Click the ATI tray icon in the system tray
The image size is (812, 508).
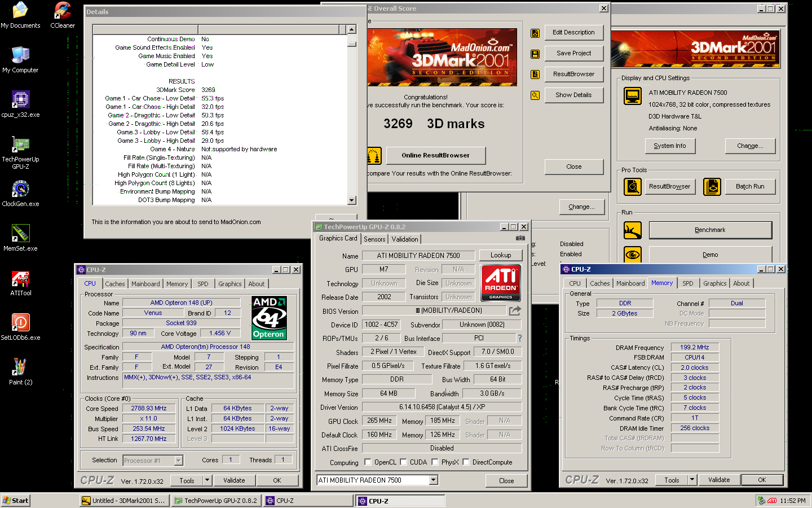[x=773, y=501]
